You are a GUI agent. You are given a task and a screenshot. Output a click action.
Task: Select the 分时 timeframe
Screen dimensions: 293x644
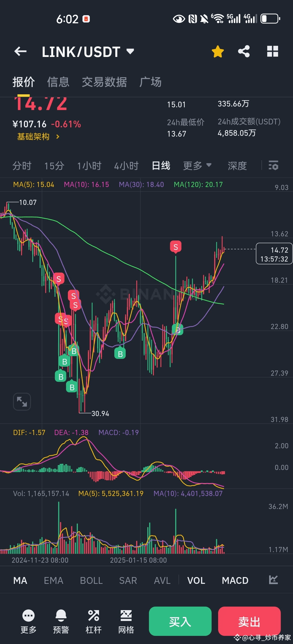point(22,166)
